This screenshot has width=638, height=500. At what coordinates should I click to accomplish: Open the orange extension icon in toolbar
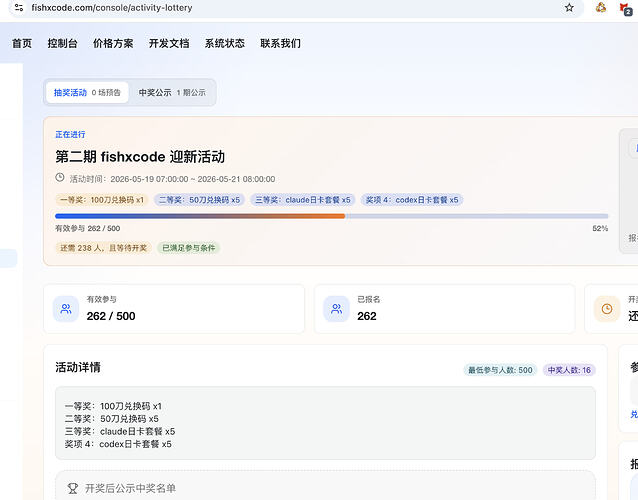point(601,7)
